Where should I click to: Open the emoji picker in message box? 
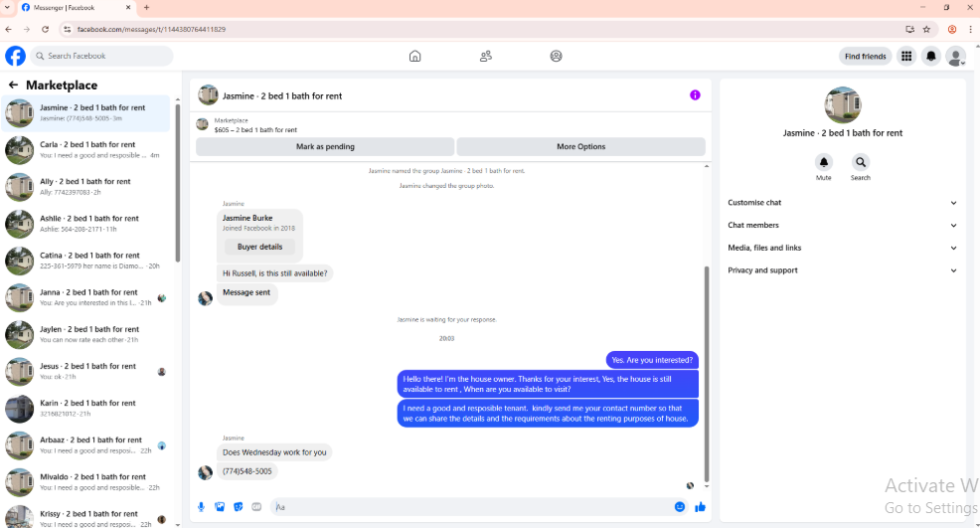(x=680, y=507)
